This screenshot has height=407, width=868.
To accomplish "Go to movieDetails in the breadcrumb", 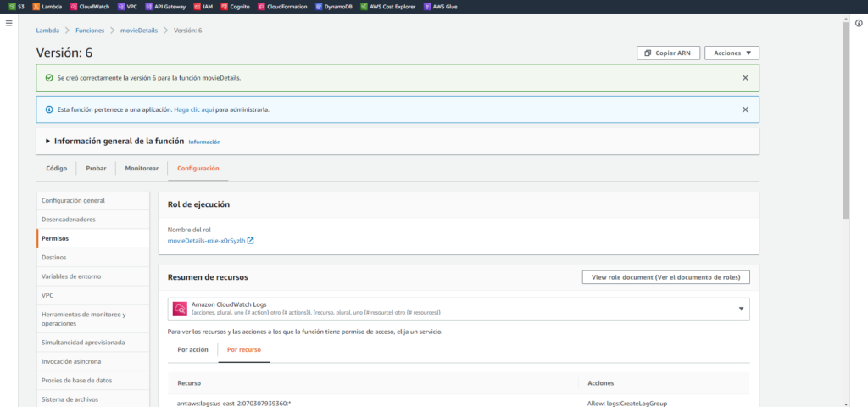I will click(139, 31).
